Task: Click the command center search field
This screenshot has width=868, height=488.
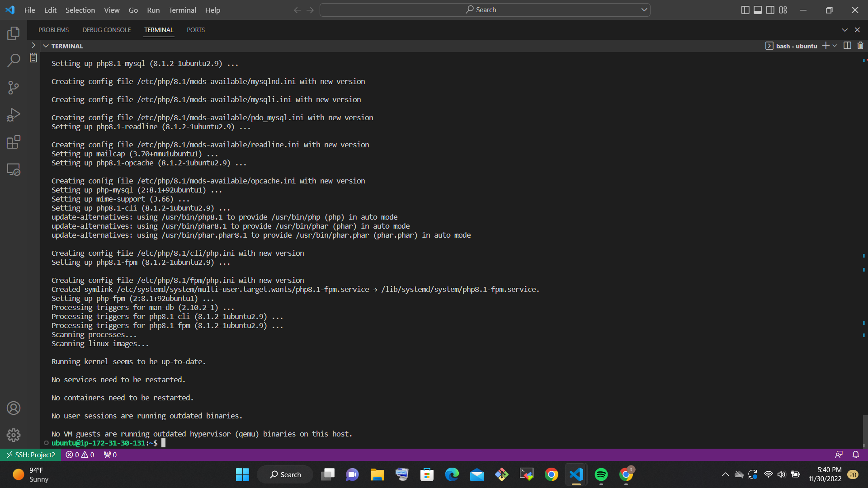Action: [485, 10]
